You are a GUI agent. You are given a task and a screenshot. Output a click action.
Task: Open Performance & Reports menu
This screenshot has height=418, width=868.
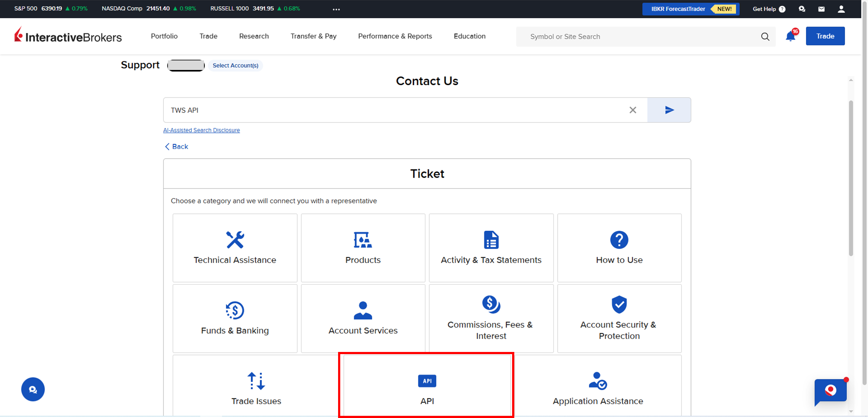(x=395, y=36)
